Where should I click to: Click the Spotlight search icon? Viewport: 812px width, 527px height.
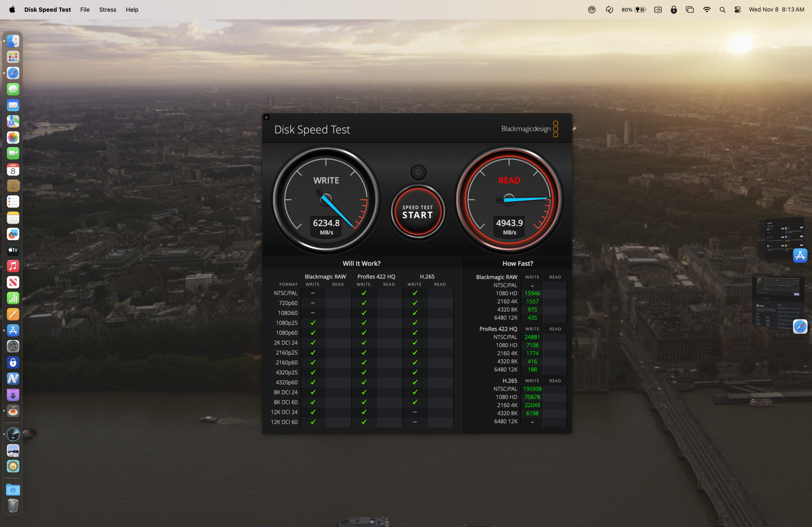click(x=722, y=10)
